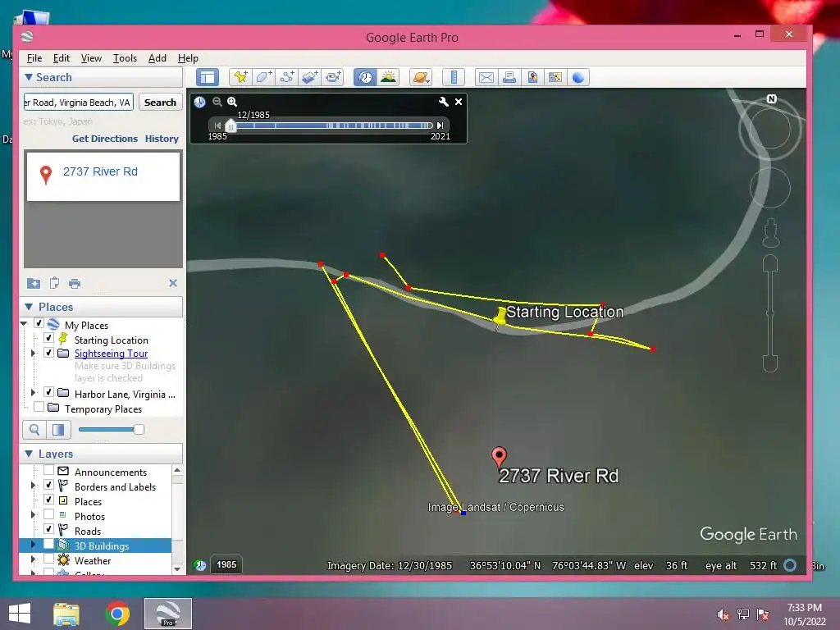Click the Save Image toolbar icon

(x=532, y=77)
